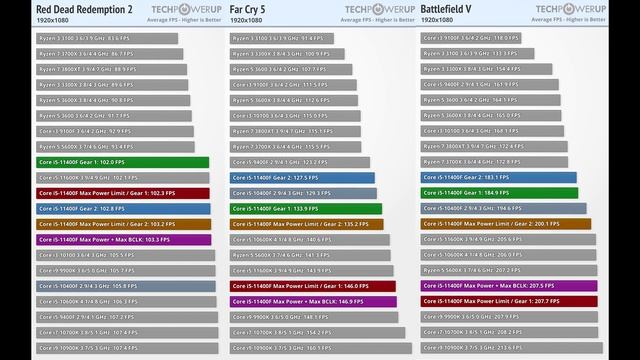640x360 pixels.
Task: Click the 1920x1080 label under Far Cry 5
Action: pos(246,20)
